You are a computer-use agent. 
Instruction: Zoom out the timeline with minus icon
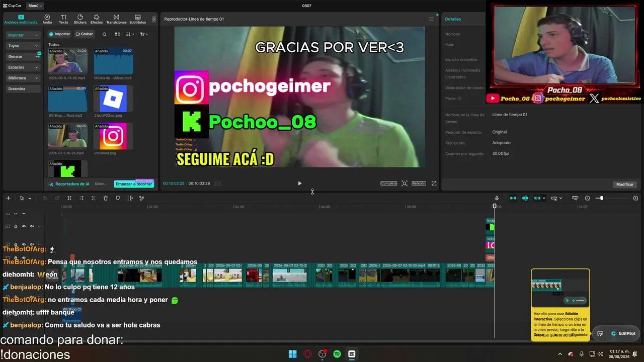587,198
